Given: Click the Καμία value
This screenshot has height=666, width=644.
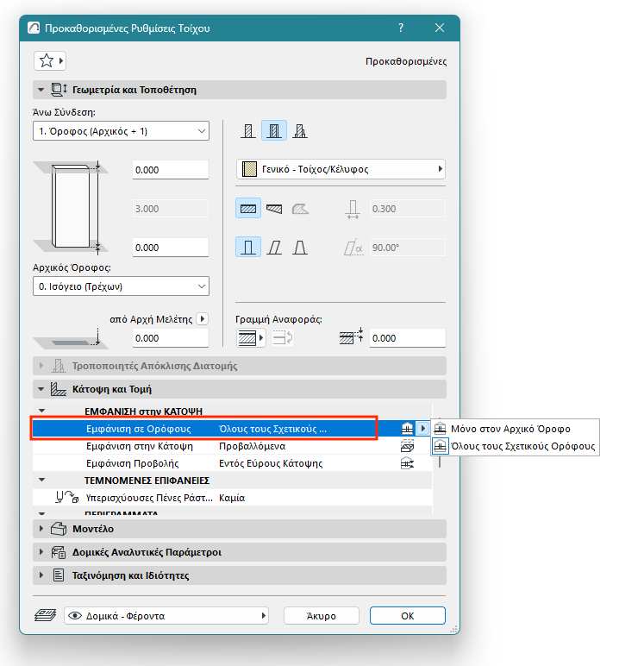Looking at the screenshot, I should pos(232,498).
